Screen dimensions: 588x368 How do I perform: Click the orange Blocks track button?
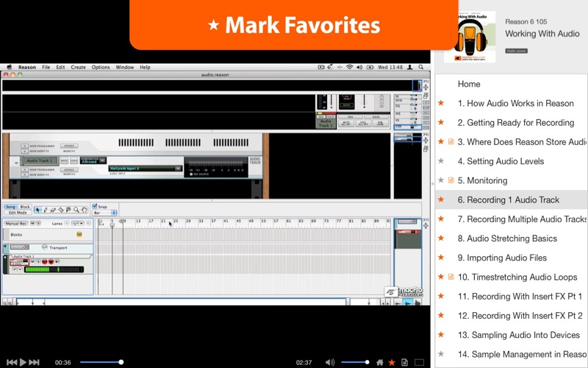click(x=79, y=234)
